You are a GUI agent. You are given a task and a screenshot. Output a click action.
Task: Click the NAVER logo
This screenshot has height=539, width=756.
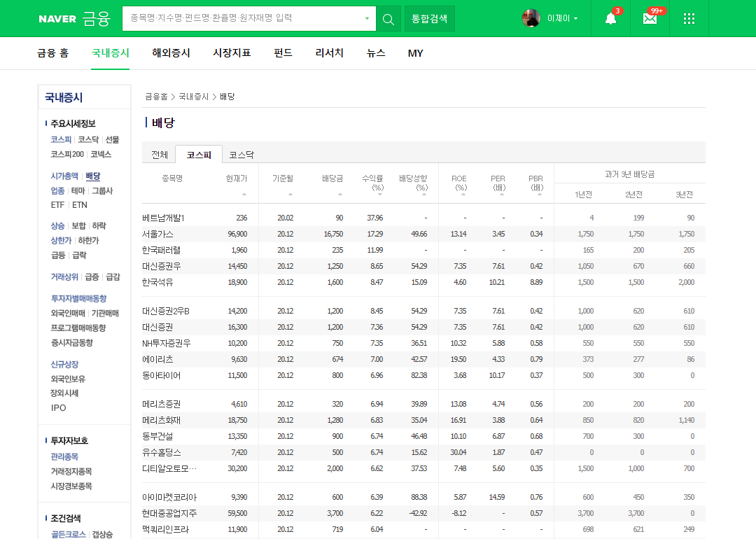(x=57, y=19)
